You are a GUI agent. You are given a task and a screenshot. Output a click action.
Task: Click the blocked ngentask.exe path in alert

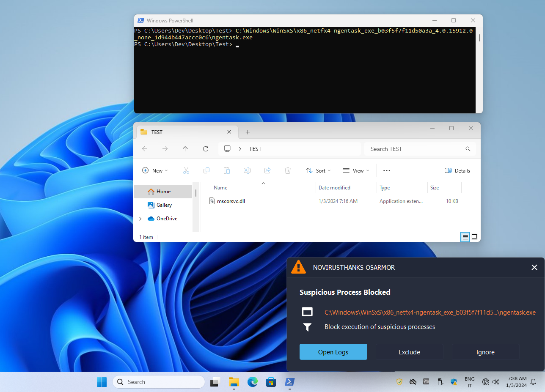(430, 313)
